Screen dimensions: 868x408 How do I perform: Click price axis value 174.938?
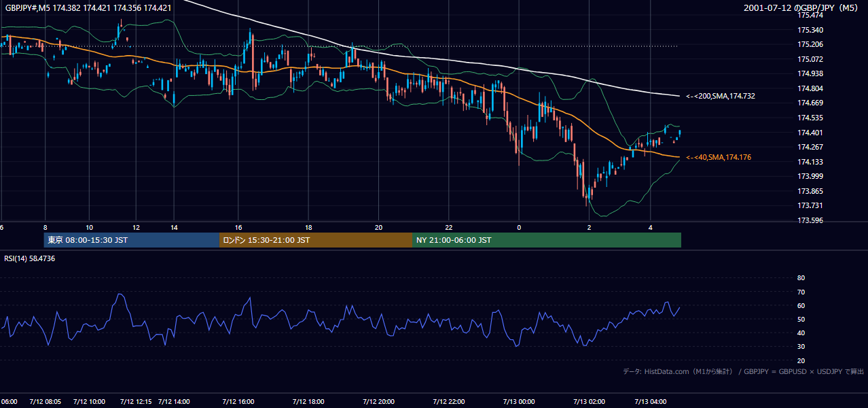pos(810,73)
